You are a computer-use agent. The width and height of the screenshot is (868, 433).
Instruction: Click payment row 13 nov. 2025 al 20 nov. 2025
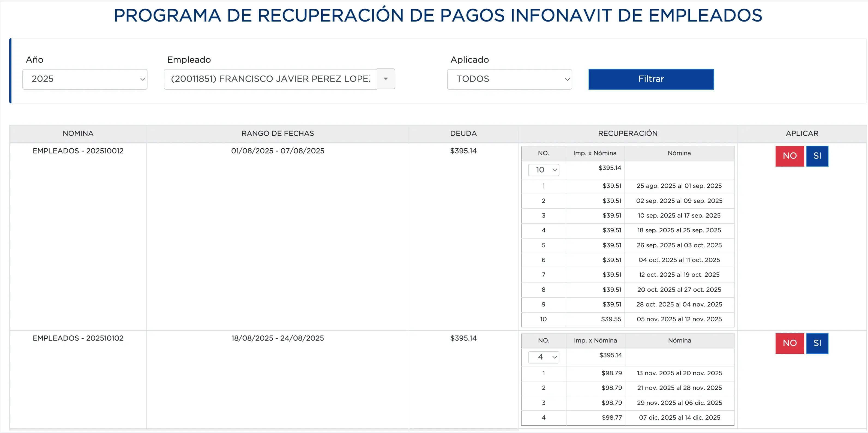point(679,373)
